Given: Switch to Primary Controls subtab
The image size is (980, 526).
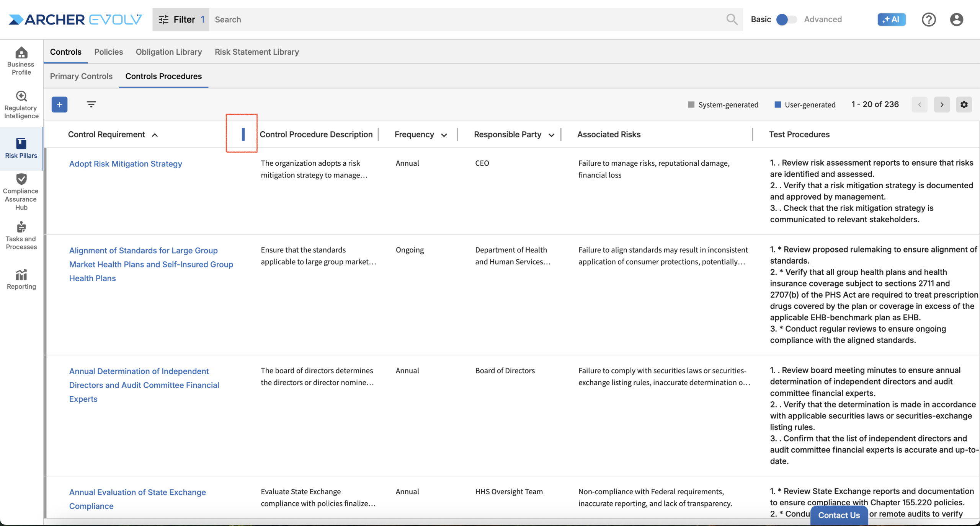Looking at the screenshot, I should [81, 76].
